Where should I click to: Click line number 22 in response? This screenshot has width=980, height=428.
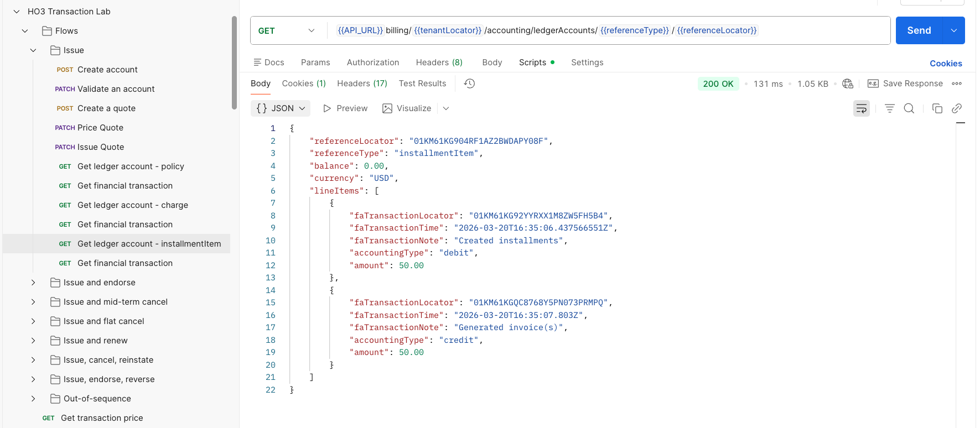point(270,390)
